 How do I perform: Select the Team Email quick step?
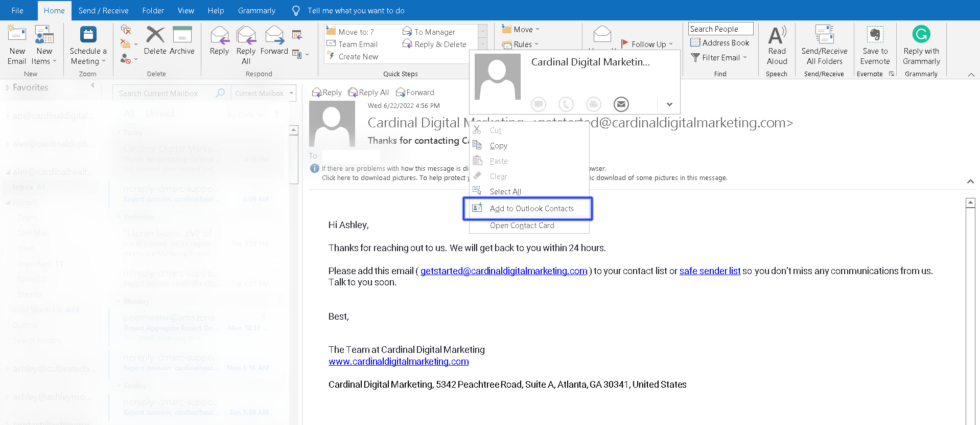(353, 44)
